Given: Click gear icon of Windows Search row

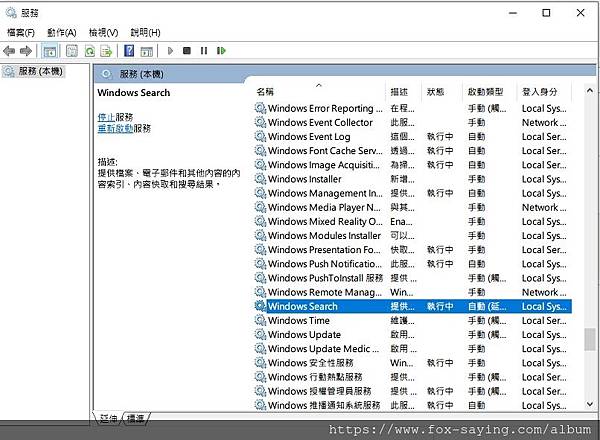Looking at the screenshot, I should point(260,306).
